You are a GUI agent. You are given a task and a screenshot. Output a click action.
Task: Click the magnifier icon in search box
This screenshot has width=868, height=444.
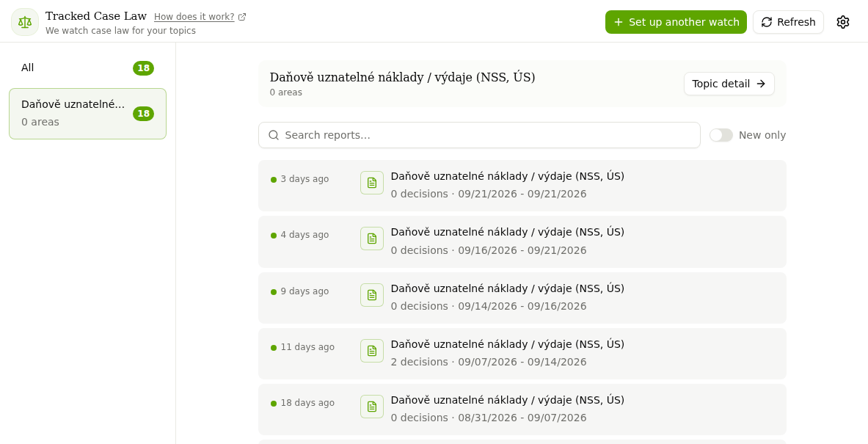[x=274, y=135]
